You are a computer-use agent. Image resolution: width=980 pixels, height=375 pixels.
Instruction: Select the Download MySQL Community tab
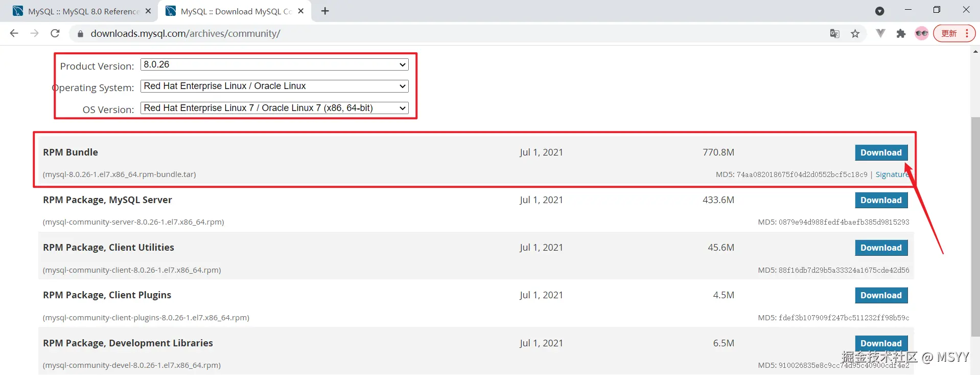point(235,11)
